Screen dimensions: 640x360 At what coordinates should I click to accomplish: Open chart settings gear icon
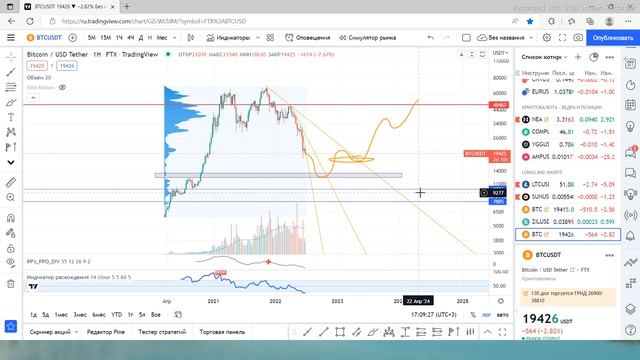pyautogui.click(x=547, y=38)
